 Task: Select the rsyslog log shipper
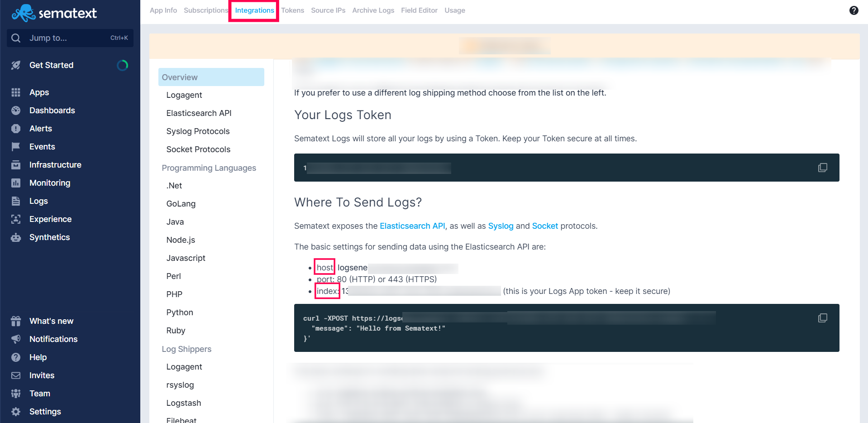coord(180,385)
